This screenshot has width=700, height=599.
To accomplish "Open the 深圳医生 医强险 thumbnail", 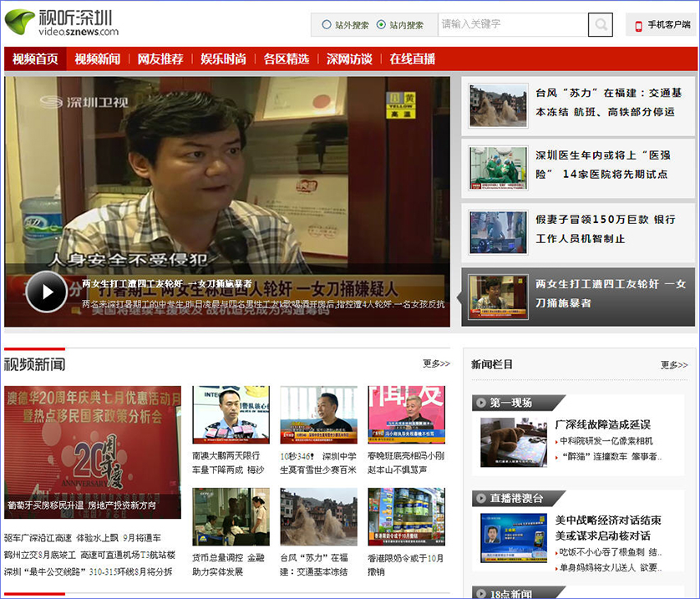I will click(x=498, y=168).
